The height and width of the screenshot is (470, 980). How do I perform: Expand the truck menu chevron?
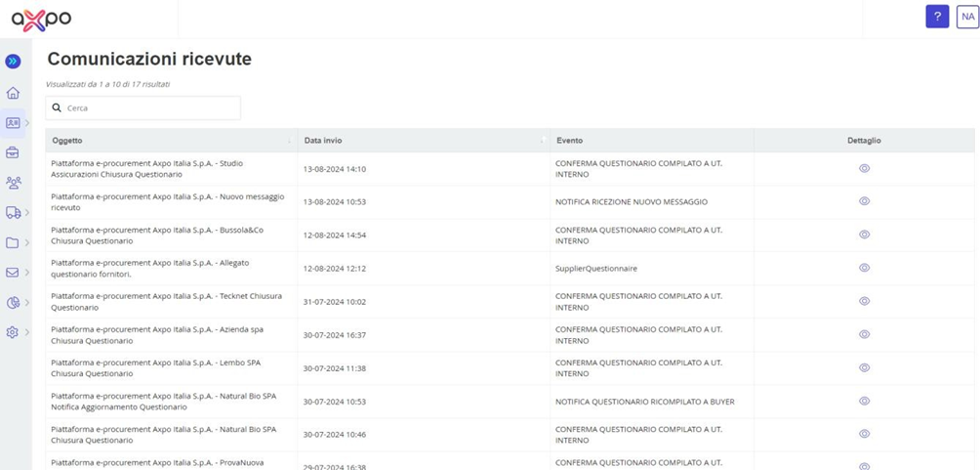coord(27,212)
